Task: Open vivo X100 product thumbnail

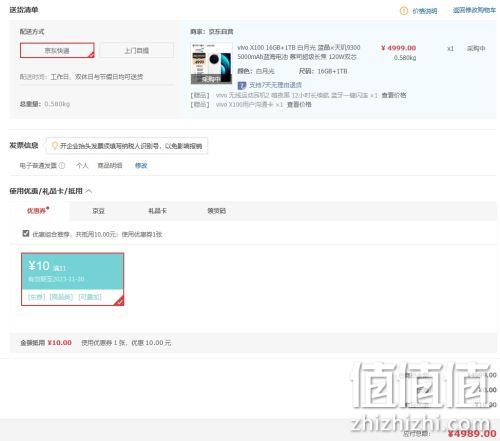Action: coord(211,63)
